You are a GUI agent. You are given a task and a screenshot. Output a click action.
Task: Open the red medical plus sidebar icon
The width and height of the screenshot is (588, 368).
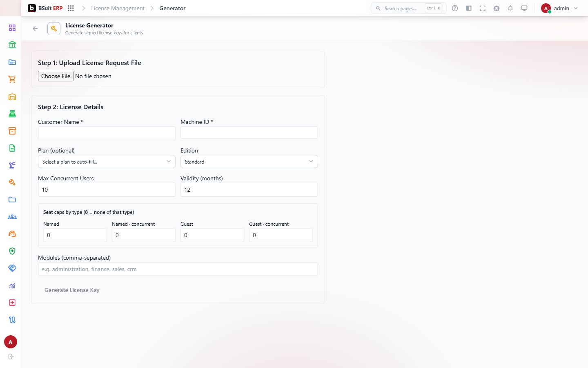pos(12,303)
